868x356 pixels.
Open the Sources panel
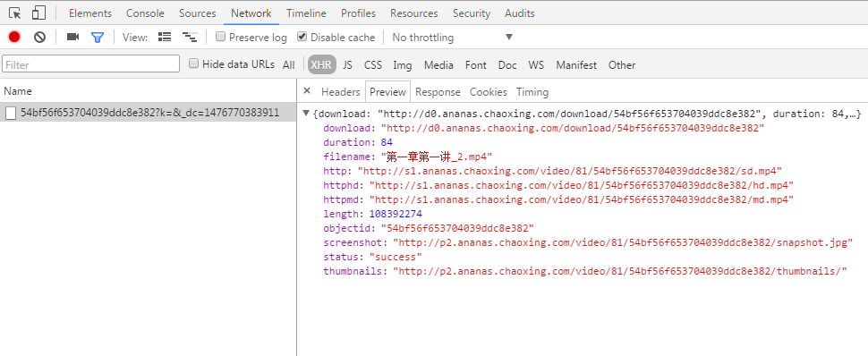[198, 13]
